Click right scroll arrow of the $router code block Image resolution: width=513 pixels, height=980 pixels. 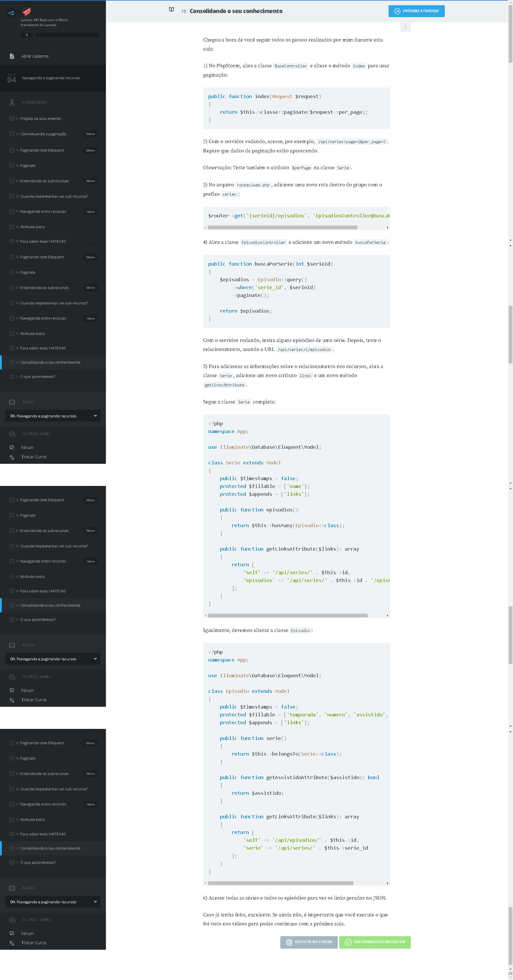(x=387, y=228)
